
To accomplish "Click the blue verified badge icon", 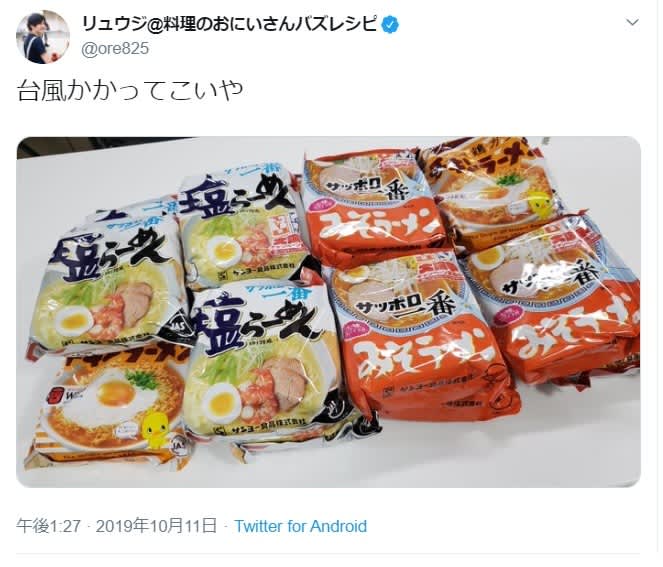I will [390, 25].
